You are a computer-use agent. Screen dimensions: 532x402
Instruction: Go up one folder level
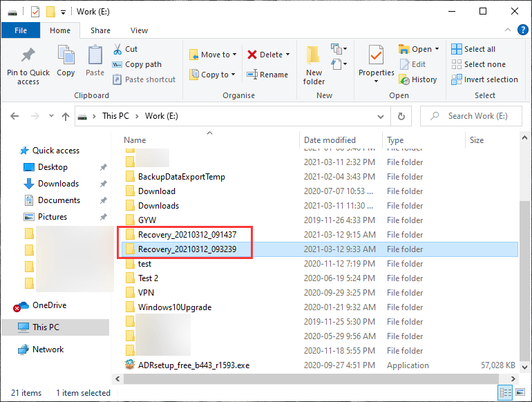point(66,116)
